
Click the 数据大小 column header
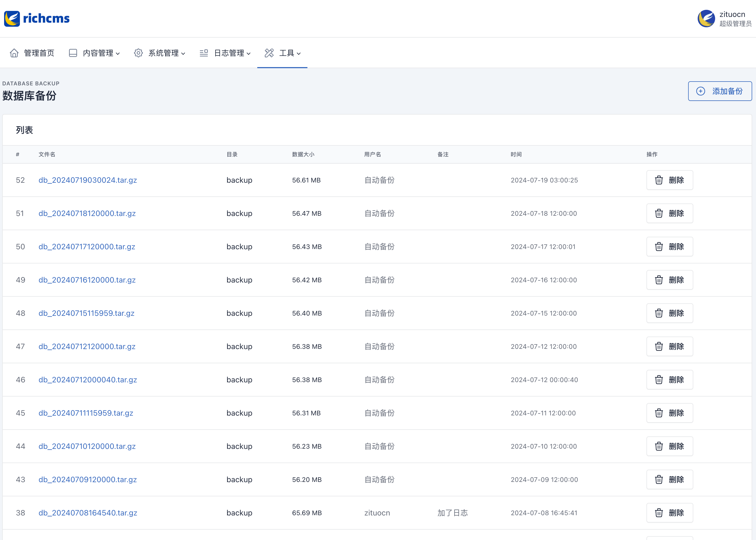point(303,154)
